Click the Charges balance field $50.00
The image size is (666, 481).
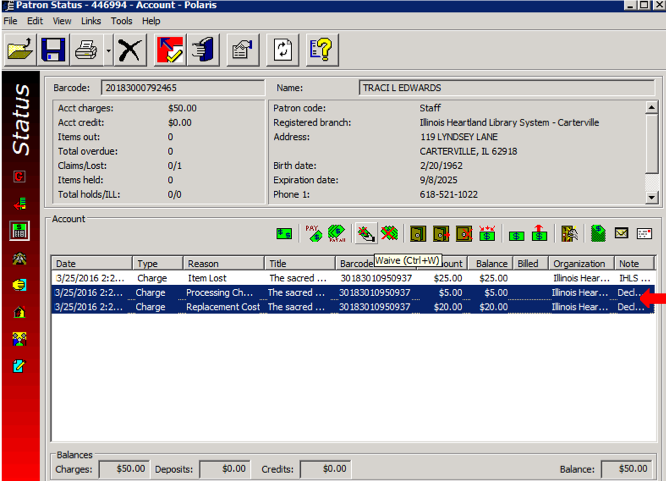pos(124,469)
